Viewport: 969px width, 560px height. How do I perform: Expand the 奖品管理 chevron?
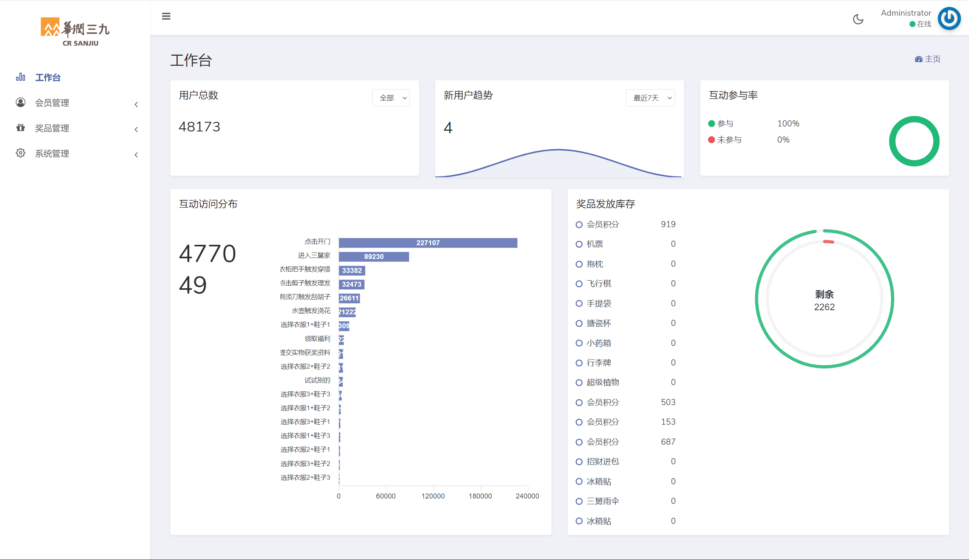[x=136, y=130]
